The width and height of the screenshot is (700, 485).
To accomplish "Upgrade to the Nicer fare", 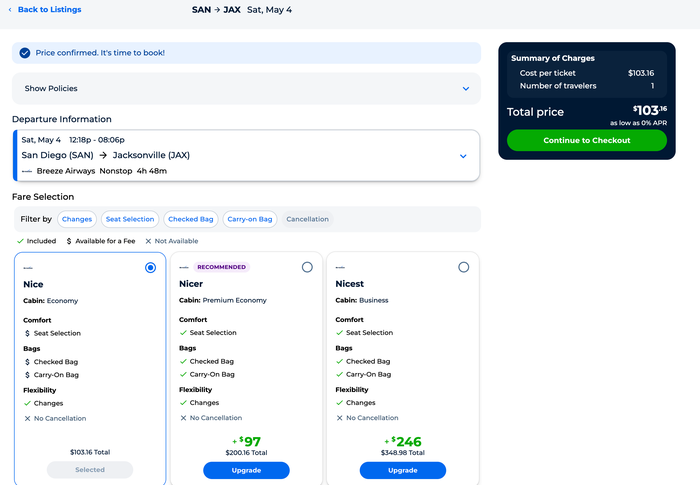I will pyautogui.click(x=246, y=470).
